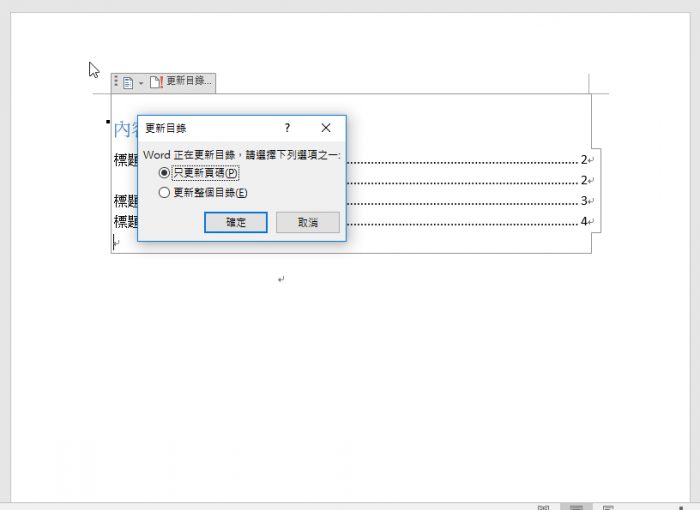
Task: Click page number 4 in the table of contents
Action: [x=583, y=222]
